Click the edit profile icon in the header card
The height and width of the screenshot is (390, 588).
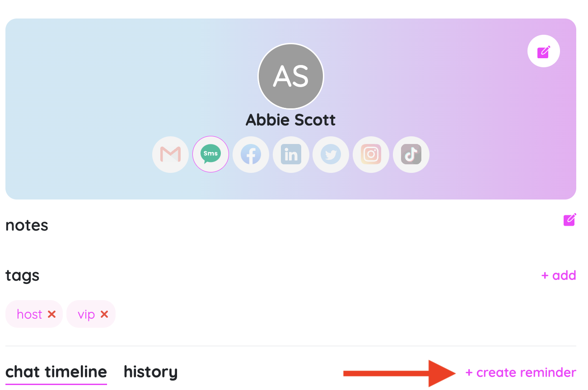(x=543, y=51)
